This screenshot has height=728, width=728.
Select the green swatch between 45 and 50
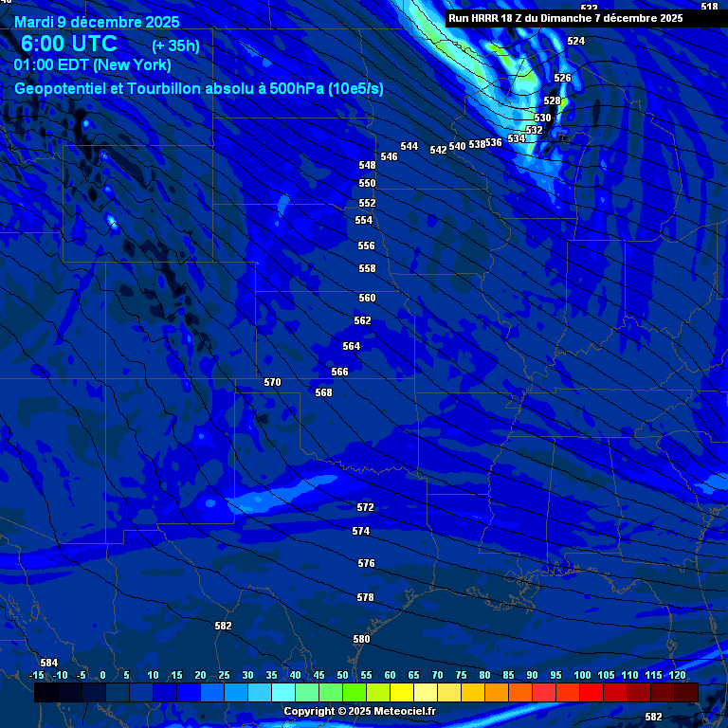(331, 693)
